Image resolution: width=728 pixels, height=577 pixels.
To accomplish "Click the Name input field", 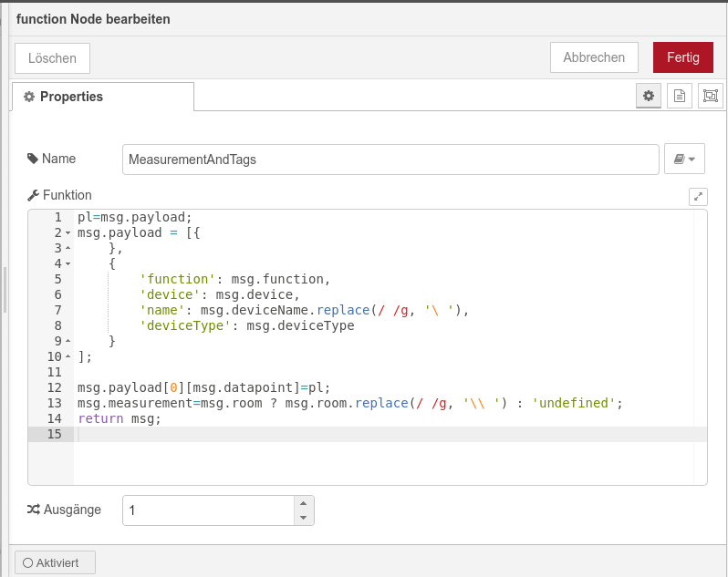I will 390,159.
